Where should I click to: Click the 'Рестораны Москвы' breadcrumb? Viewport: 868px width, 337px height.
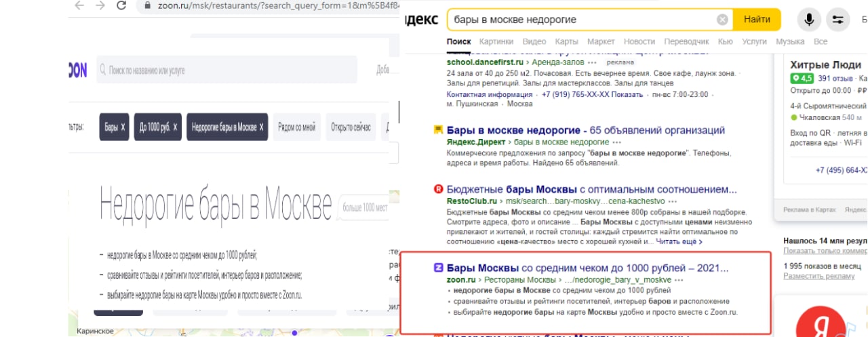tap(520, 279)
